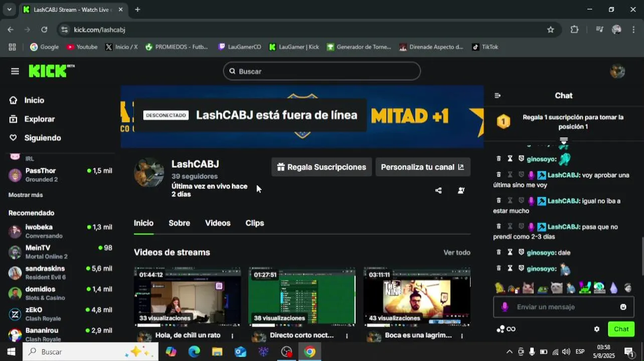Collapse the chat panel icon

[x=498, y=95]
